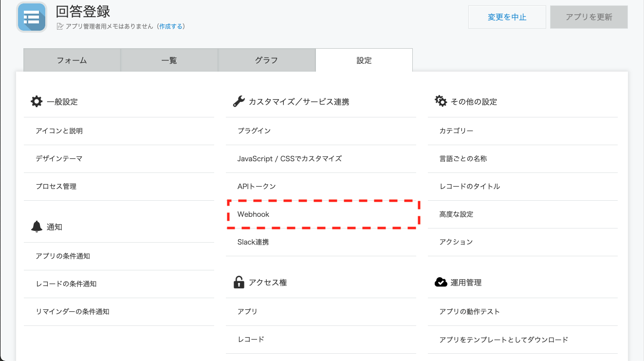Switch to the フォーム tab
Viewport: 644px width, 361px height.
(x=72, y=60)
